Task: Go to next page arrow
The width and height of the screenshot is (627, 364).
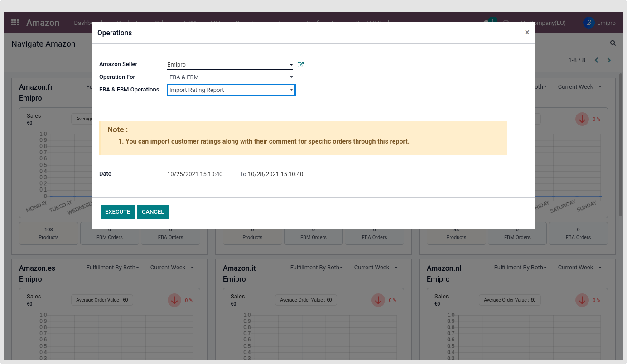Action: (609, 60)
